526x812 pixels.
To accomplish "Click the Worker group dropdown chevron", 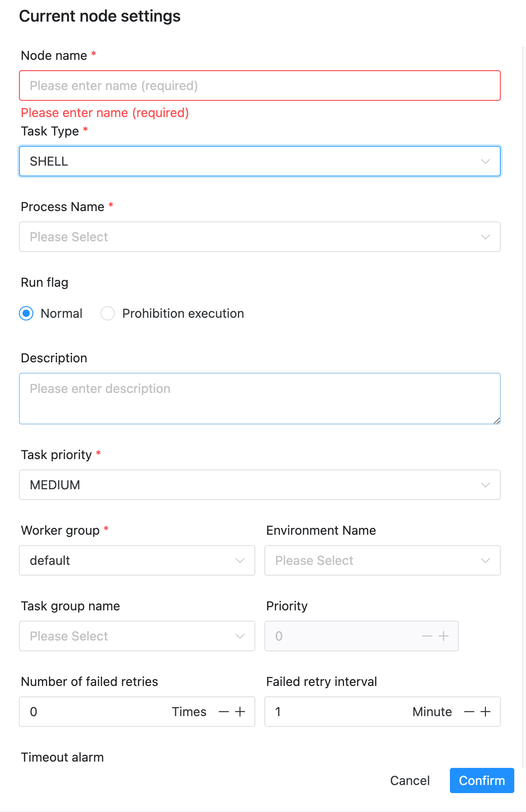I will (x=240, y=560).
